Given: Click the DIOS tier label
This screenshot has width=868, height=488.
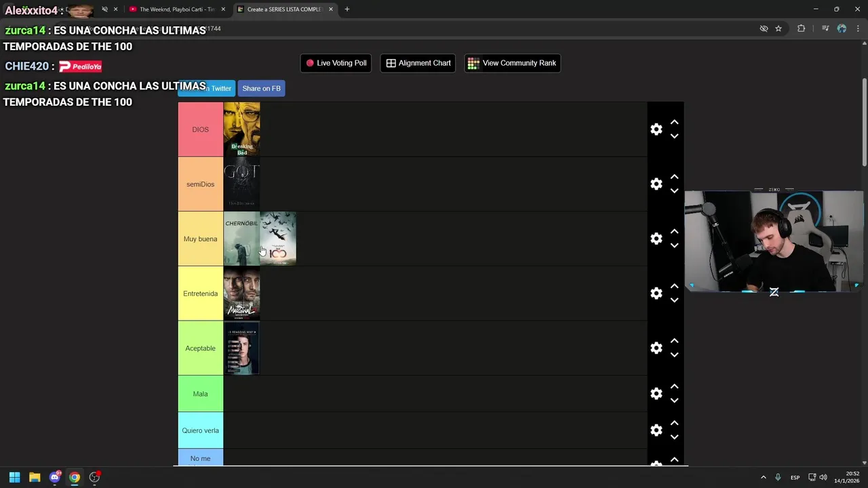Looking at the screenshot, I should 200,129.
